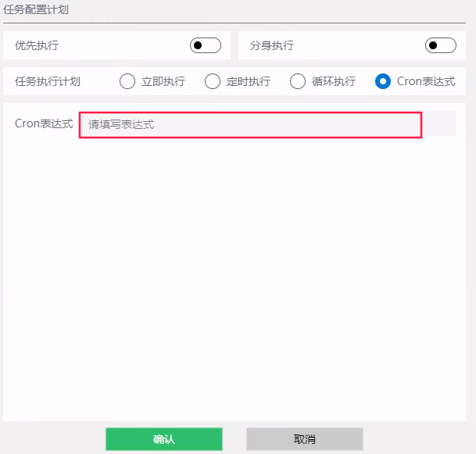Click the 优先执行 label text

pyautogui.click(x=37, y=45)
